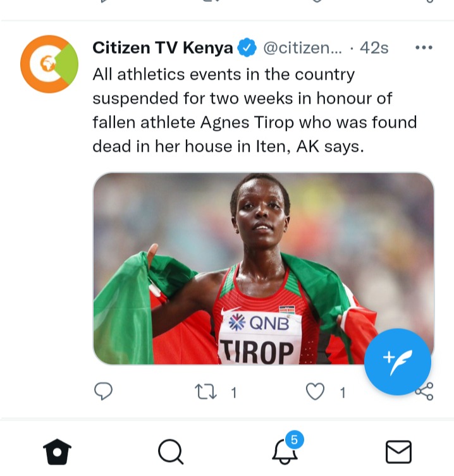Screen dimensions: 454x476
Task: Click the blue verified badge
Action: coord(247,47)
